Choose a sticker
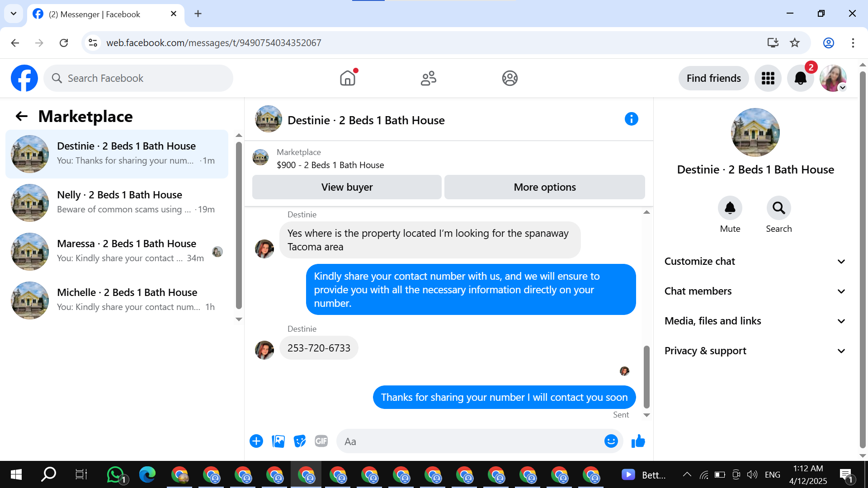The width and height of the screenshot is (868, 488). [x=300, y=441]
